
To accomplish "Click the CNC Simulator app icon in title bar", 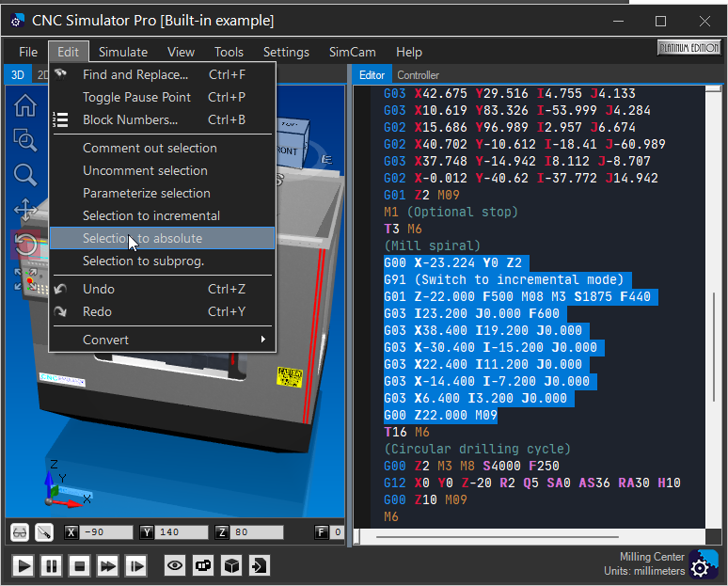I will [17, 21].
